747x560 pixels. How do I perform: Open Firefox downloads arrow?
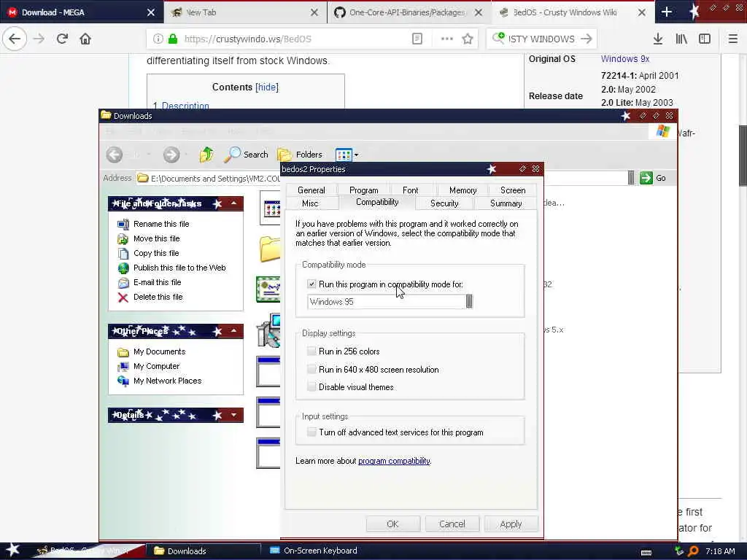coord(658,39)
